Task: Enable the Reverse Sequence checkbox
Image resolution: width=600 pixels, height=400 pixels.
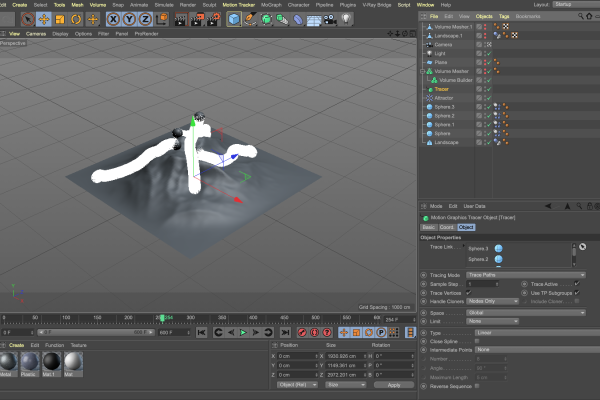Action: 477,386
